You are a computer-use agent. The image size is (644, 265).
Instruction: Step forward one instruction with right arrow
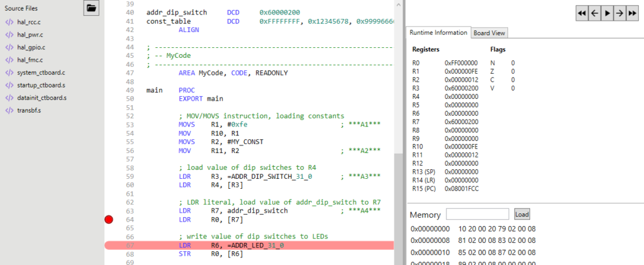619,13
